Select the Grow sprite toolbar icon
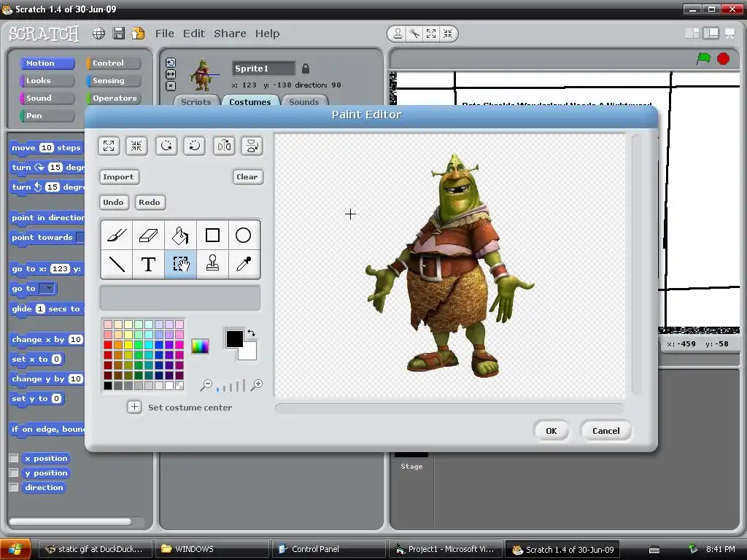Viewport: 747px width, 560px height. coord(431,34)
